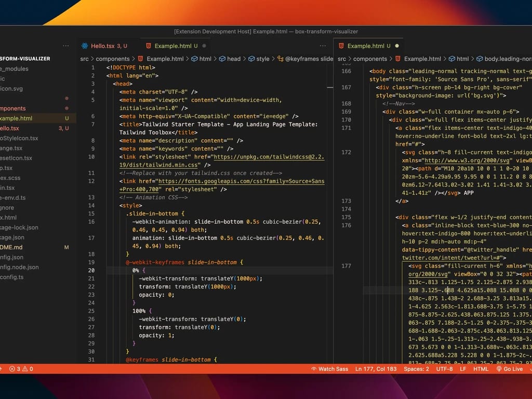Click line number 20 in left editor

point(91,270)
